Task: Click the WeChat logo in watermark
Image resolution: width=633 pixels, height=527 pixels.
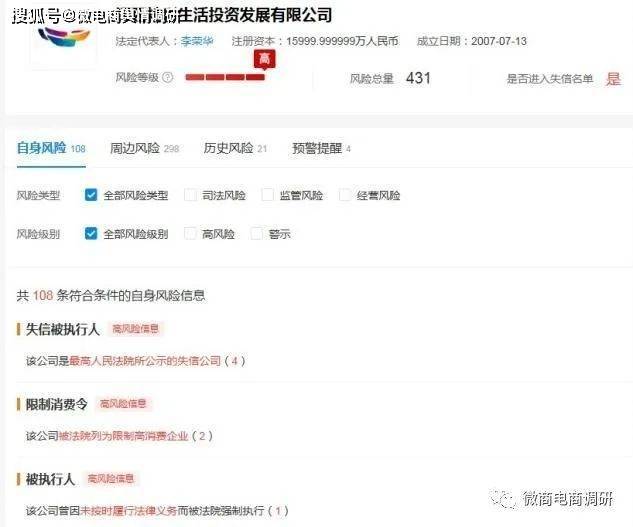Action: 503,499
